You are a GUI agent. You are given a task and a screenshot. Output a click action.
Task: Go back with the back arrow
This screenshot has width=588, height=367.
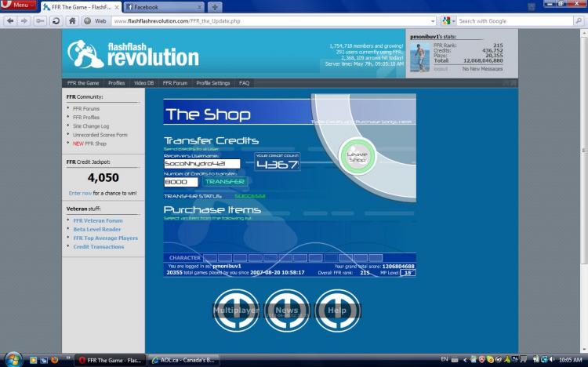pyautogui.click(x=10, y=21)
